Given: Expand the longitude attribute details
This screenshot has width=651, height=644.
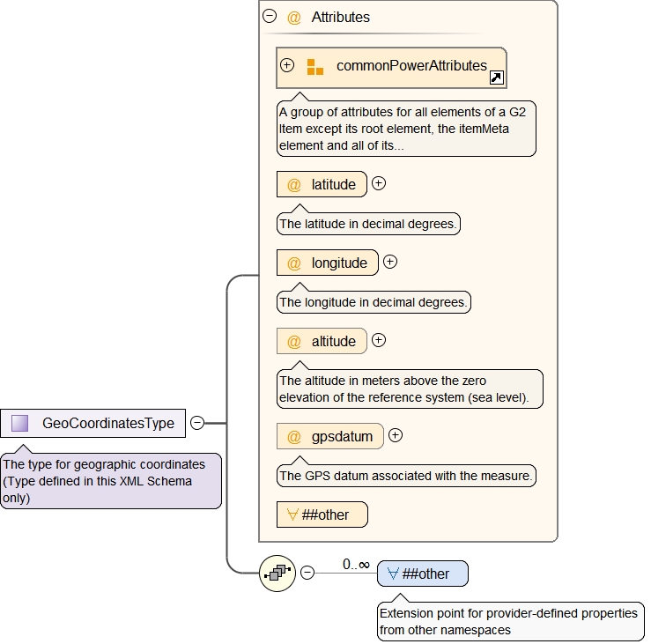Looking at the screenshot, I should [x=390, y=262].
